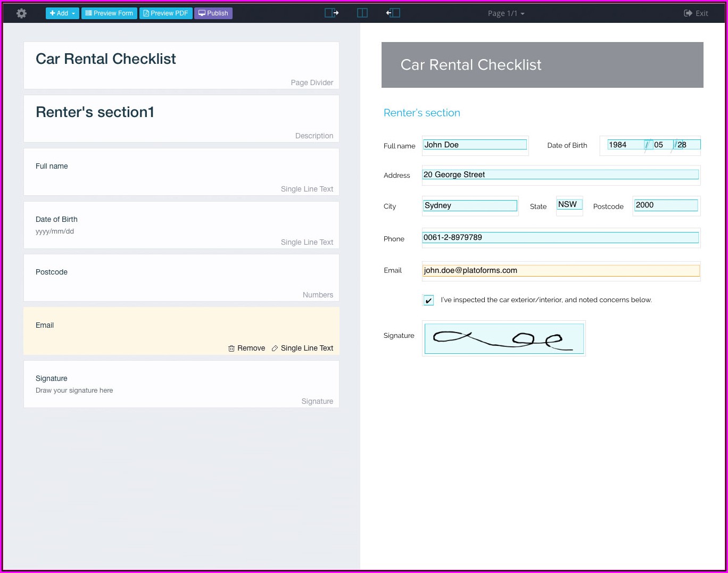Click the State input showing NSW

569,205
